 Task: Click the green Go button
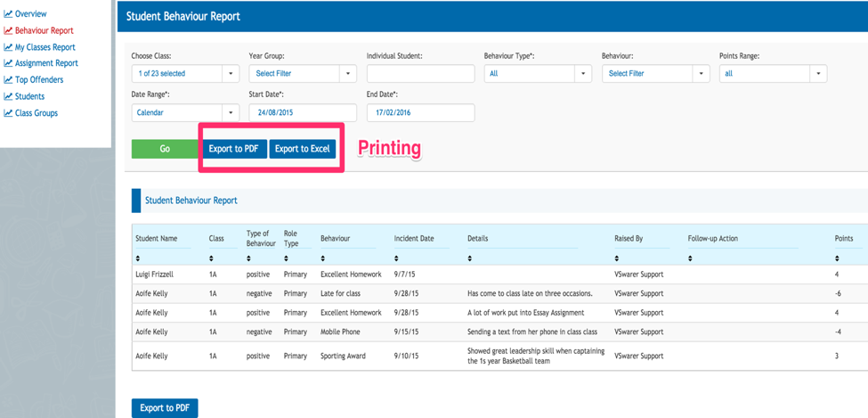pos(165,149)
